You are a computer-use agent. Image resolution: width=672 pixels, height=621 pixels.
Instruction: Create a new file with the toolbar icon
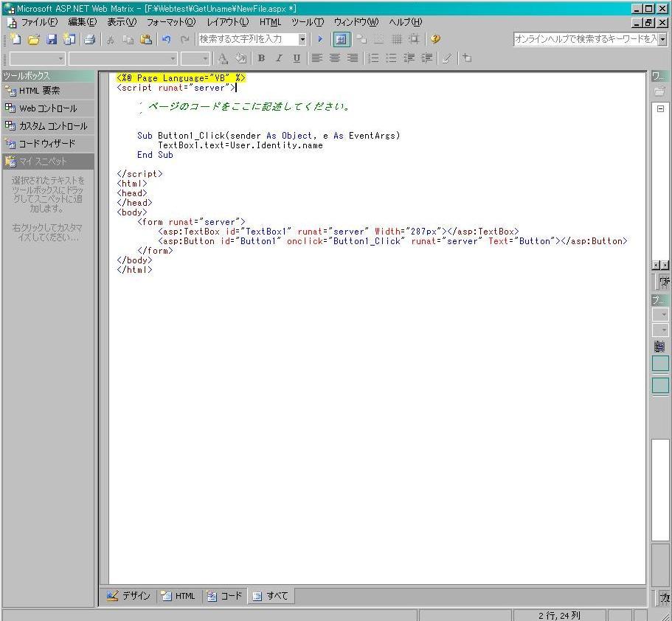point(15,39)
